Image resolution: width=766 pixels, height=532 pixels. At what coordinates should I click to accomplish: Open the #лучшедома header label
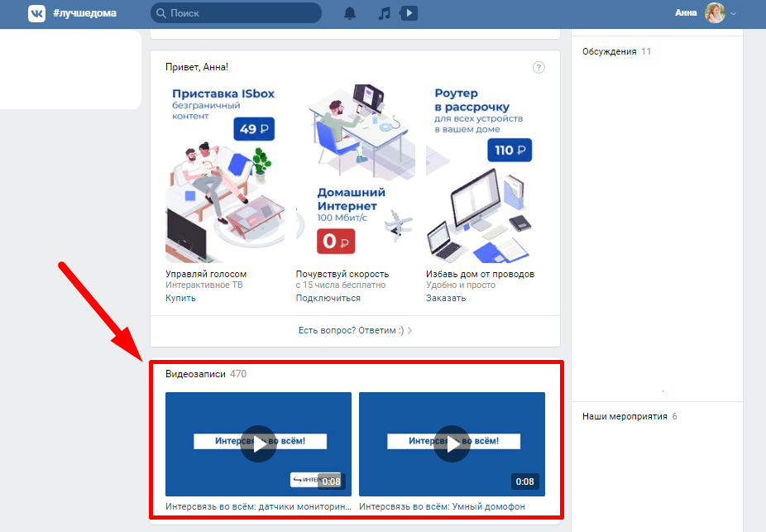[x=84, y=13]
